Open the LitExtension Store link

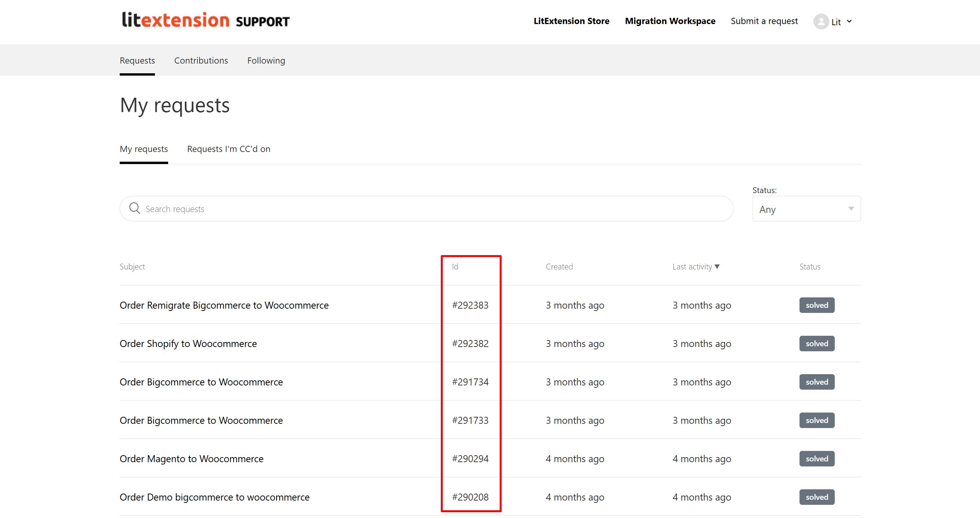[x=571, y=21]
